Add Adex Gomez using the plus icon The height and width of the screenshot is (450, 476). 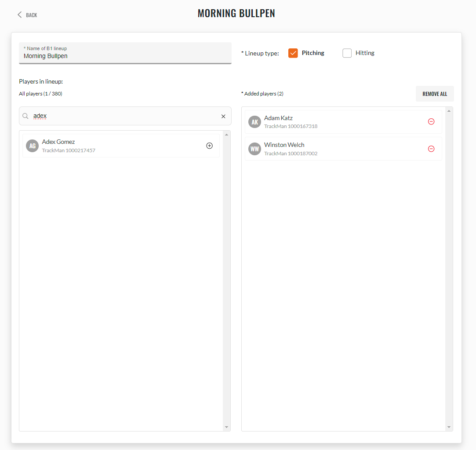(x=209, y=146)
